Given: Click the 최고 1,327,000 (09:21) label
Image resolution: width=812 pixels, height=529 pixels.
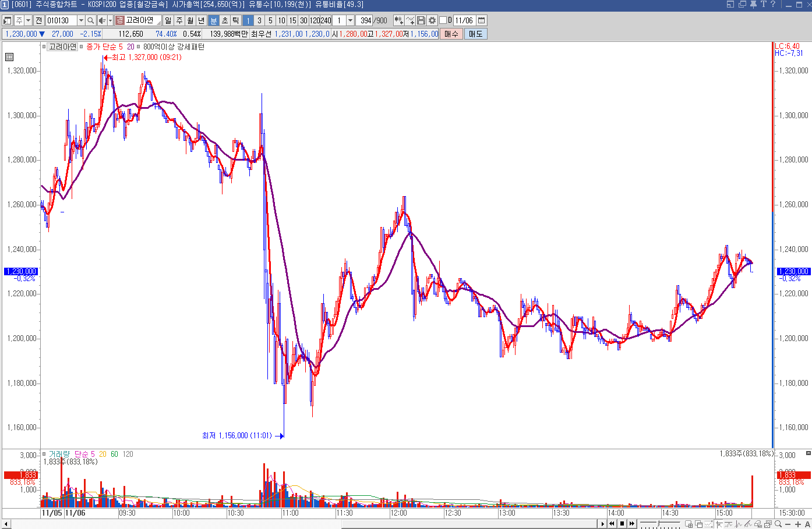Looking at the screenshot, I should [146, 57].
